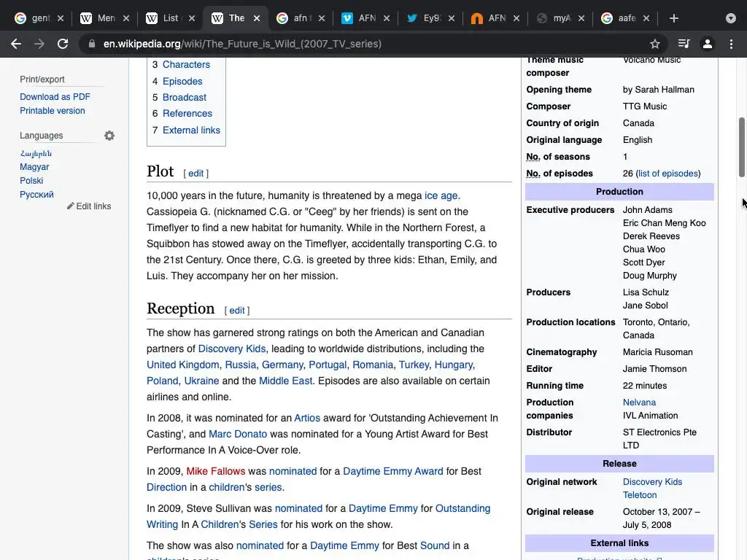
Task: Bookmark this page with the star icon
Action: (x=655, y=44)
